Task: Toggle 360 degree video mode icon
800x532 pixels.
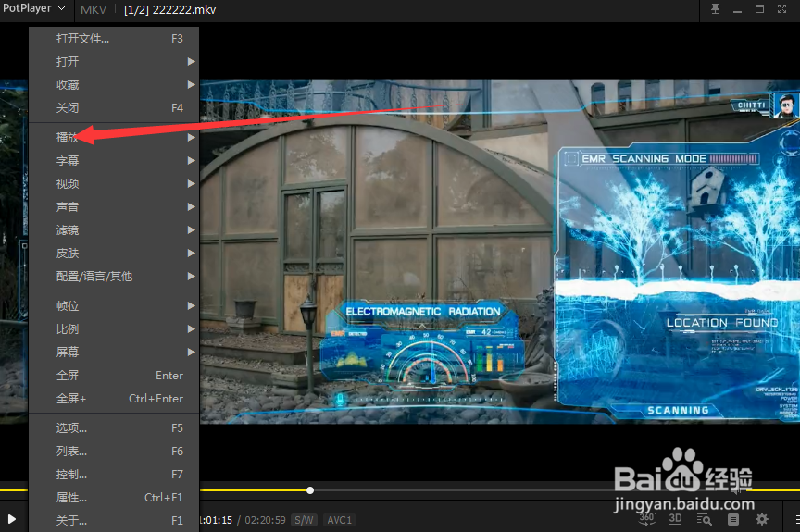Action: [647, 519]
